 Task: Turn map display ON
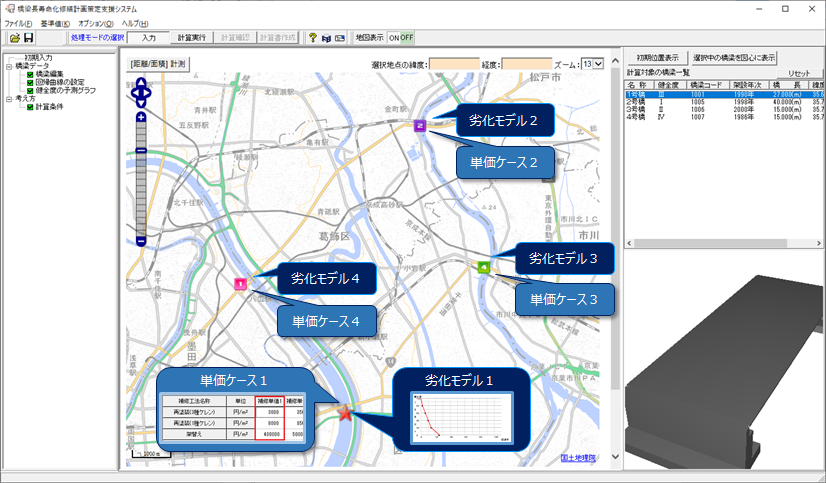[x=394, y=38]
